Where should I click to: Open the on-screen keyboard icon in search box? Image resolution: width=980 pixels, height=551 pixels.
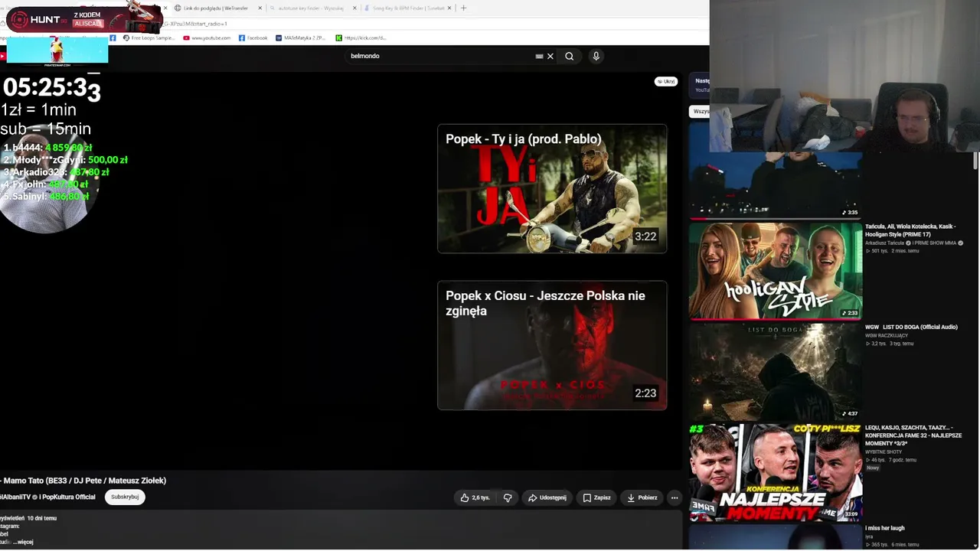[x=539, y=56]
